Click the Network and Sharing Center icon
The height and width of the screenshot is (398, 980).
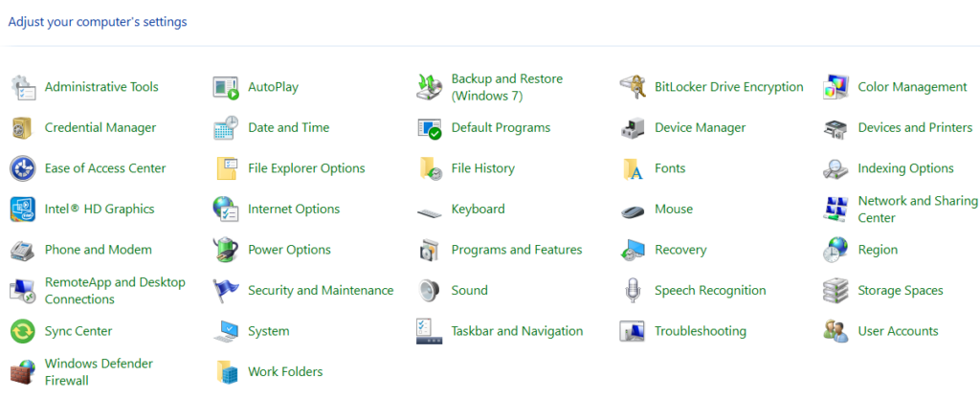click(x=835, y=210)
